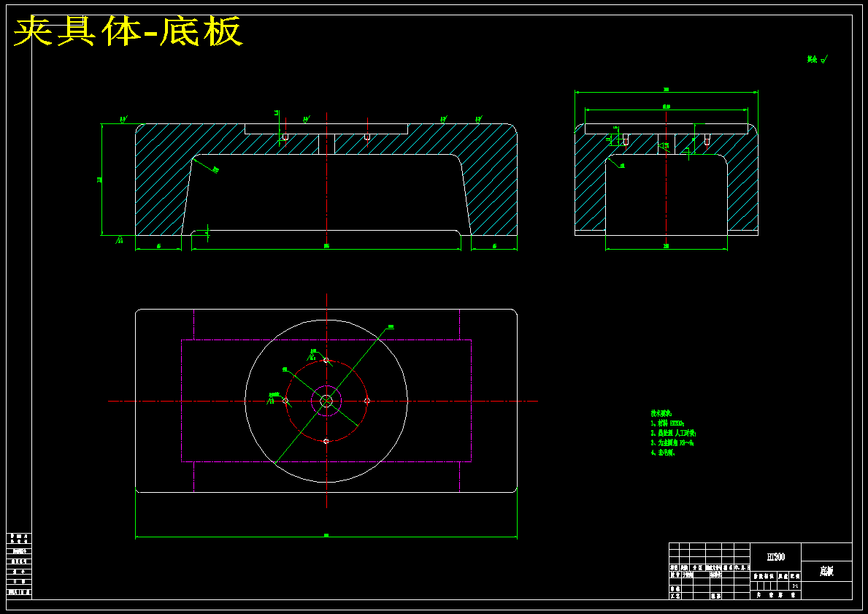Click the threaded hole symbol on the side view
The image size is (868, 614).
[624, 137]
